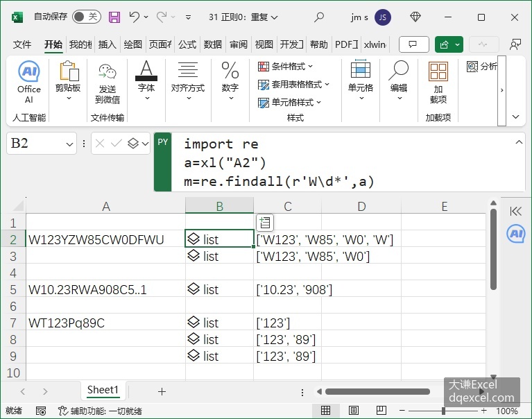Open the 数字 number format group
Image resolution: width=532 pixels, height=419 pixels.
click(230, 80)
